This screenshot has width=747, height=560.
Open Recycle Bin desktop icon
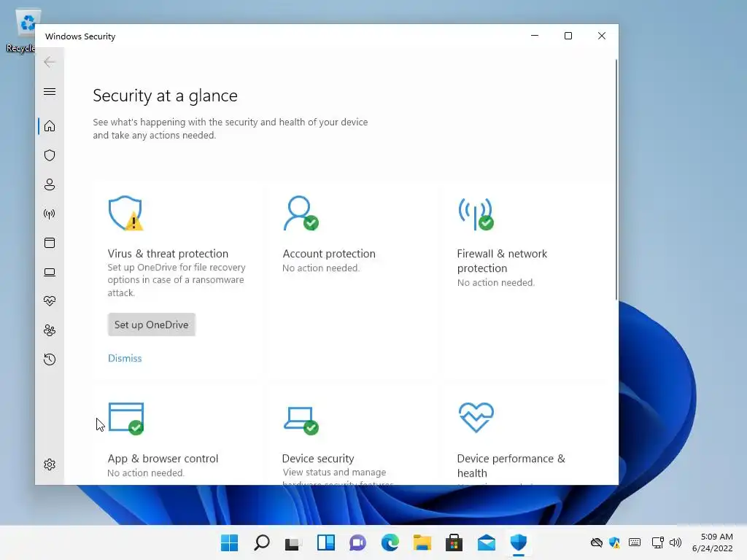(x=23, y=31)
